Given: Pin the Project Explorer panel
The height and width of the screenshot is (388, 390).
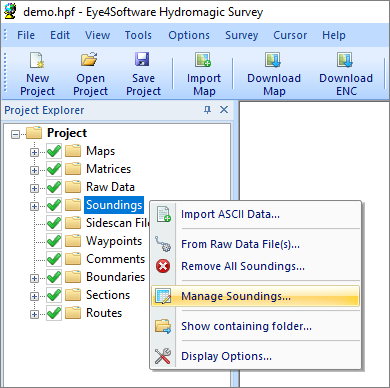Looking at the screenshot, I should (207, 110).
